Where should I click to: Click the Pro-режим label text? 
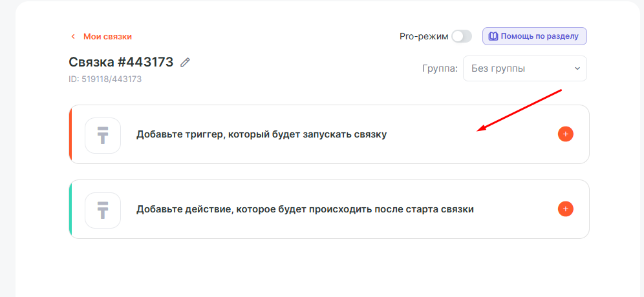(x=424, y=36)
